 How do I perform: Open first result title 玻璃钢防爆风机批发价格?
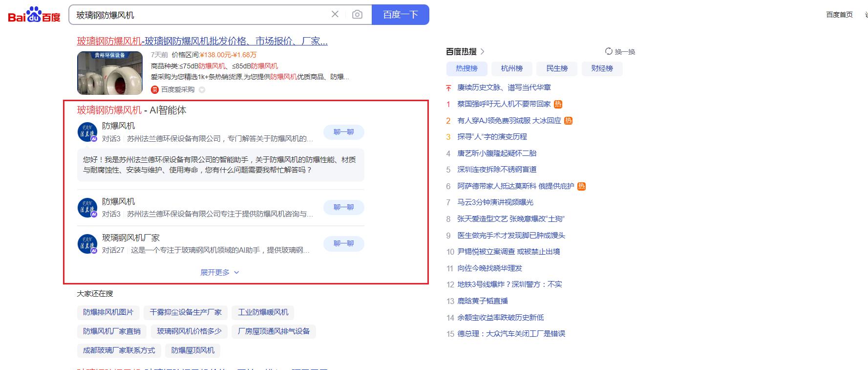tap(202, 41)
